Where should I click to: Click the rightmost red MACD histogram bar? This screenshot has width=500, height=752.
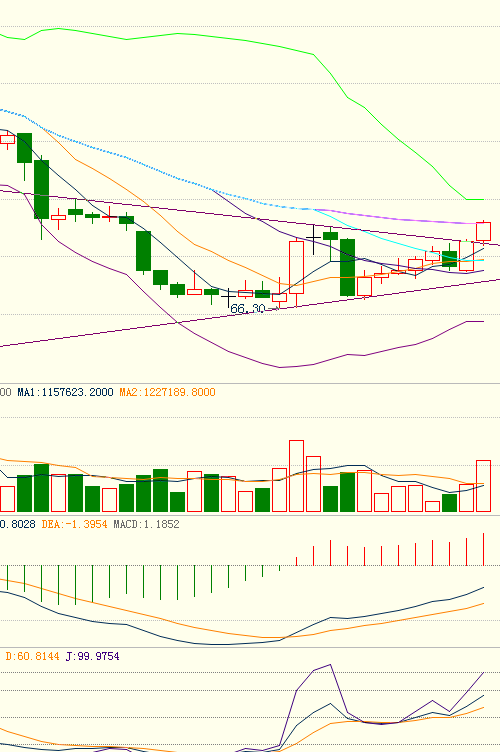pos(483,549)
